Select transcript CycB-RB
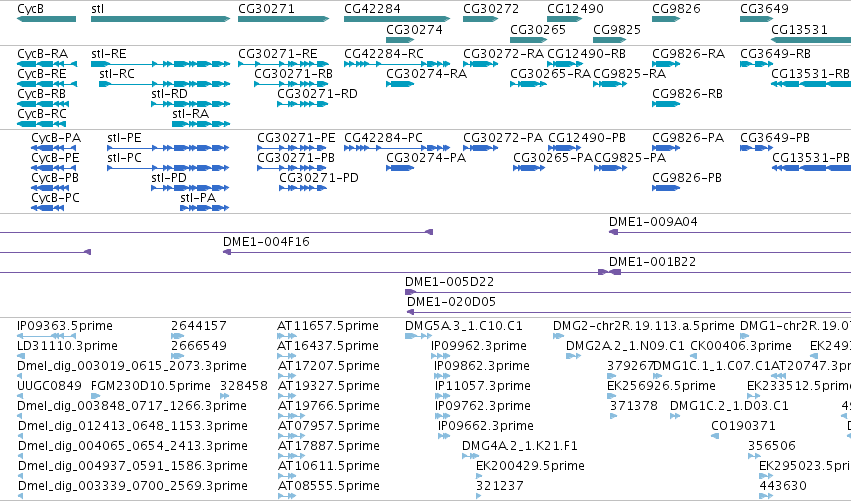 (43, 104)
